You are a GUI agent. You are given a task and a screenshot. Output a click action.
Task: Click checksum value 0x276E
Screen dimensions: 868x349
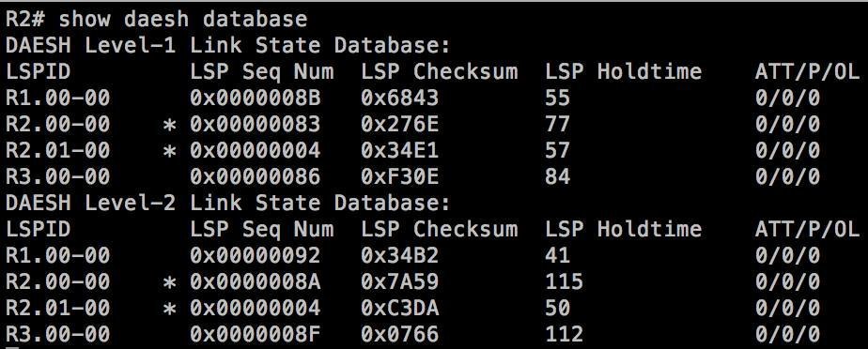(x=399, y=124)
